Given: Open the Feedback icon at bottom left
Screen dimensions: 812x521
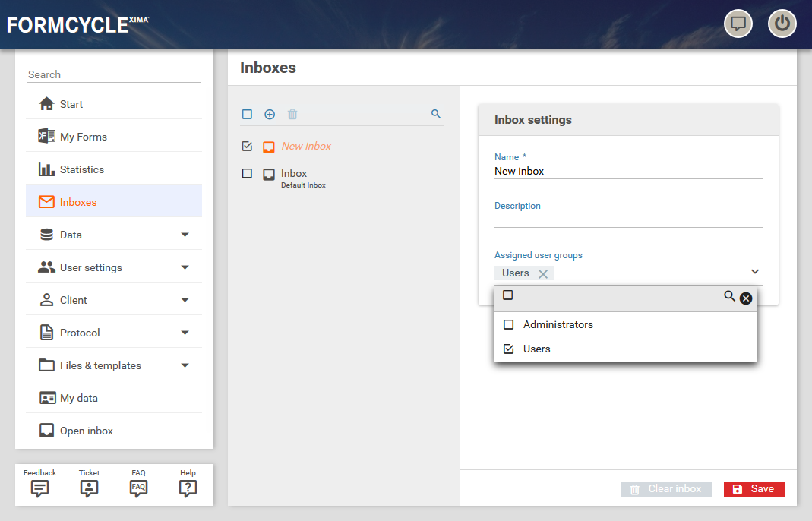Looking at the screenshot, I should pyautogui.click(x=40, y=484).
